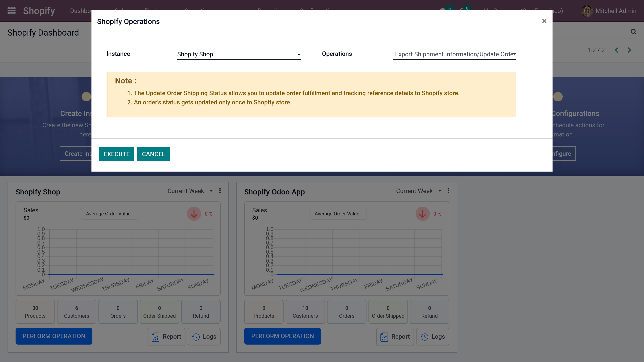
Task: Click the search magnifier icon
Action: pos(633,32)
